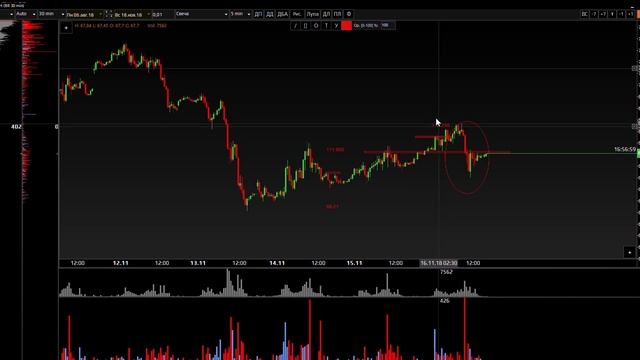Click the 7562 volume value label
This screenshot has height=360, width=640.
point(446,272)
